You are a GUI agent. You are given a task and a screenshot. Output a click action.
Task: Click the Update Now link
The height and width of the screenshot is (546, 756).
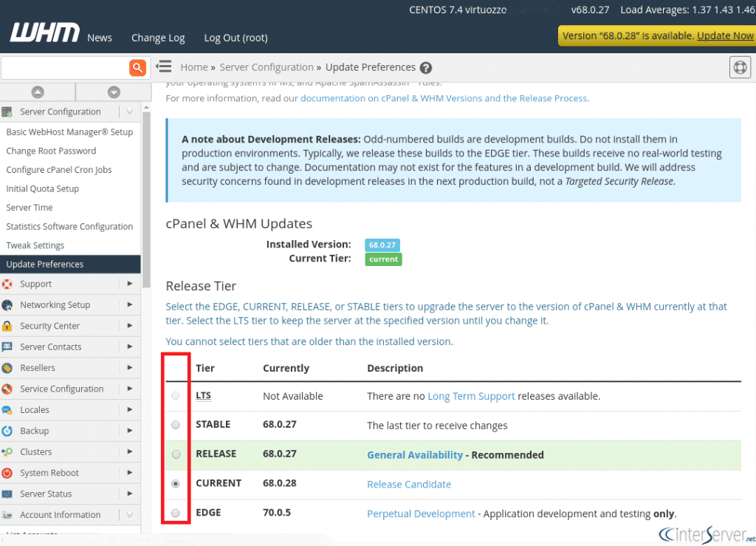[725, 35]
